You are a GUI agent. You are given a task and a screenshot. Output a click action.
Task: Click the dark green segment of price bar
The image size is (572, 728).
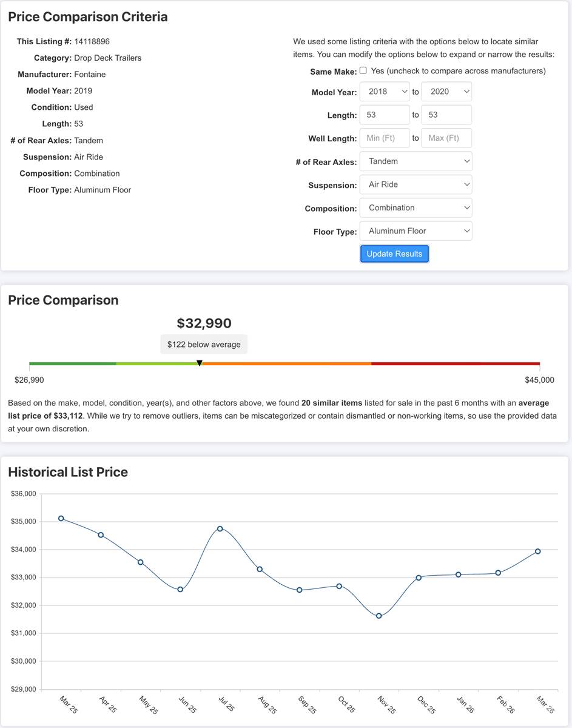[x=73, y=364]
